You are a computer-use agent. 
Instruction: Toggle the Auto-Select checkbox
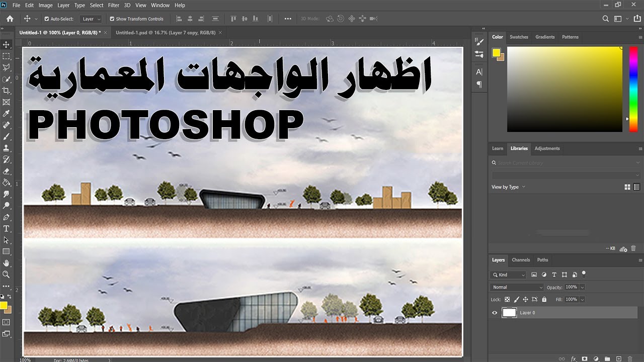[x=47, y=19]
